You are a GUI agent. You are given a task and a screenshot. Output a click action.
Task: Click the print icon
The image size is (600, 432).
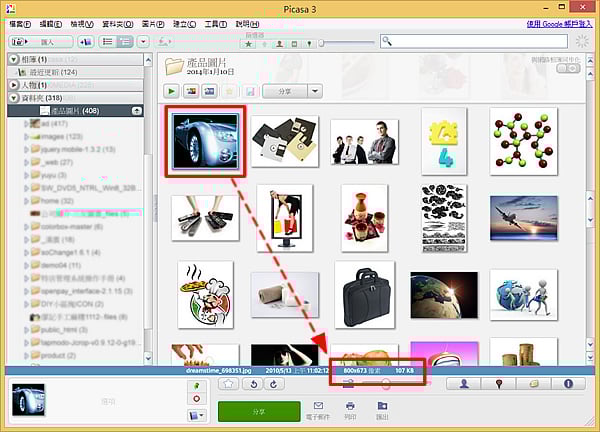click(350, 406)
